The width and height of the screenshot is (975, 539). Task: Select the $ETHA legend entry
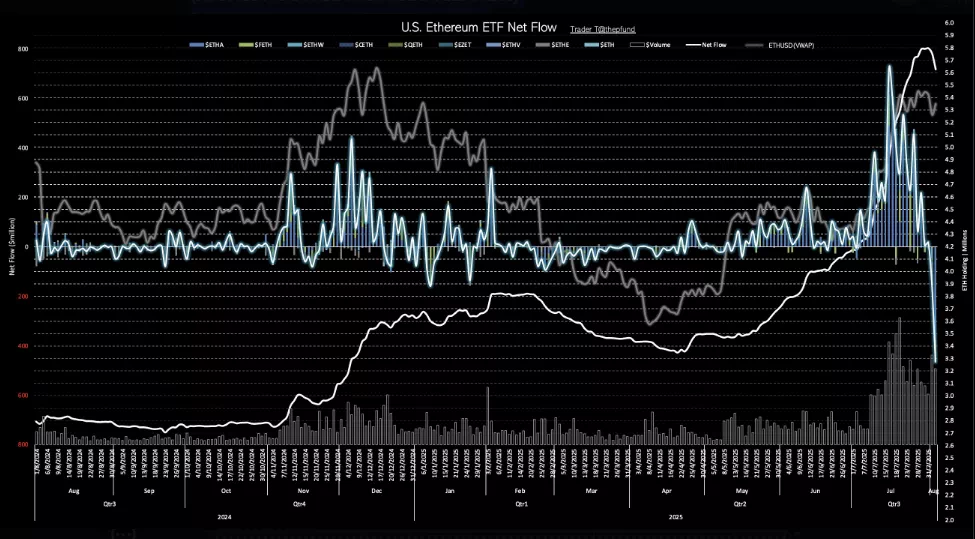coord(207,45)
